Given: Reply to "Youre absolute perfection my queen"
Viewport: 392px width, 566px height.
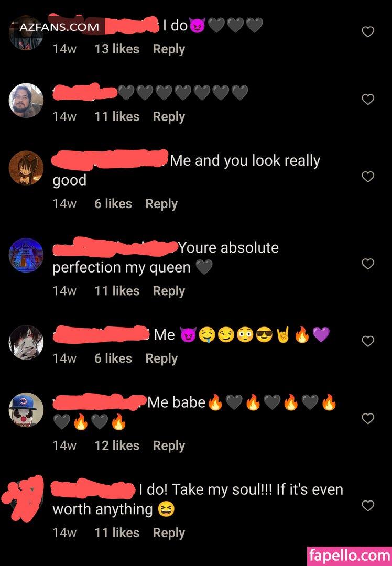Looking at the screenshot, I should click(x=169, y=291).
